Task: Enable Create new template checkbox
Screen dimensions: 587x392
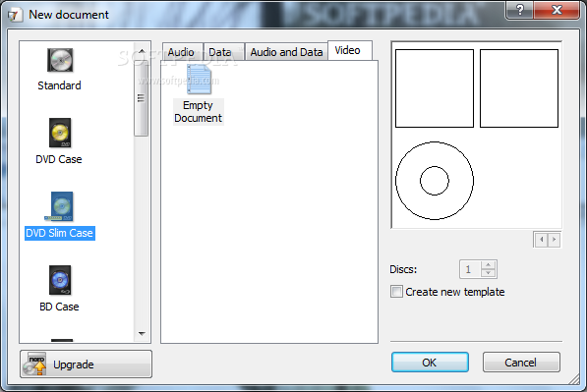Action: pyautogui.click(x=396, y=292)
